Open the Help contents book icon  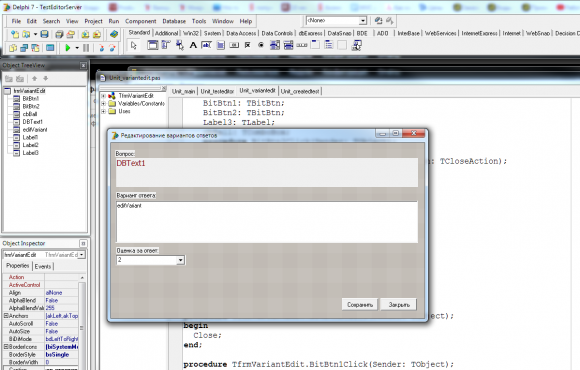[x=114, y=34]
